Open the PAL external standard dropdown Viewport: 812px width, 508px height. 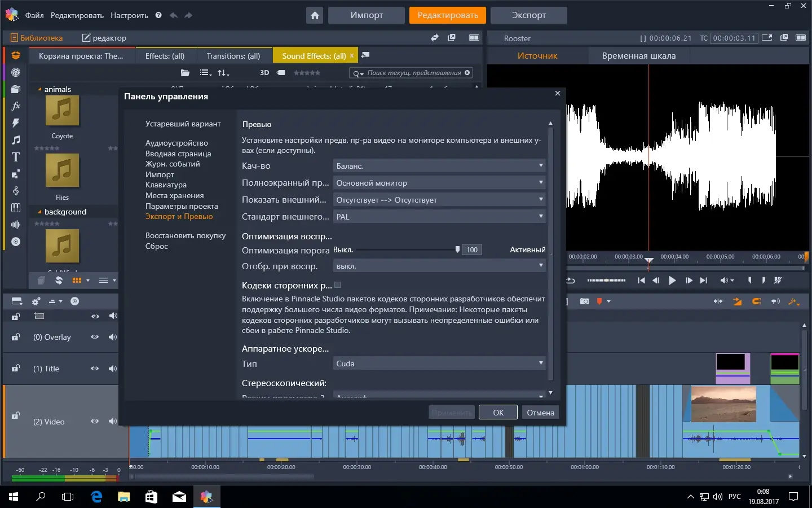[x=439, y=217]
